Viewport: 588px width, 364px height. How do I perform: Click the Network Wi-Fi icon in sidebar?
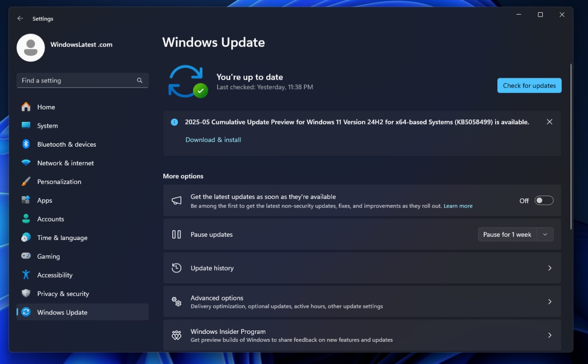26,163
